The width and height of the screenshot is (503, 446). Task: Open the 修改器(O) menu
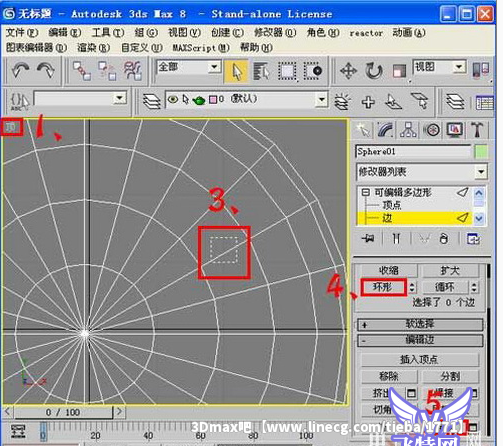point(275,33)
